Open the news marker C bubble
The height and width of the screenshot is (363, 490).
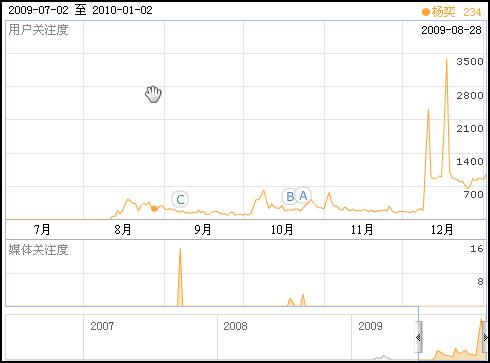(180, 199)
